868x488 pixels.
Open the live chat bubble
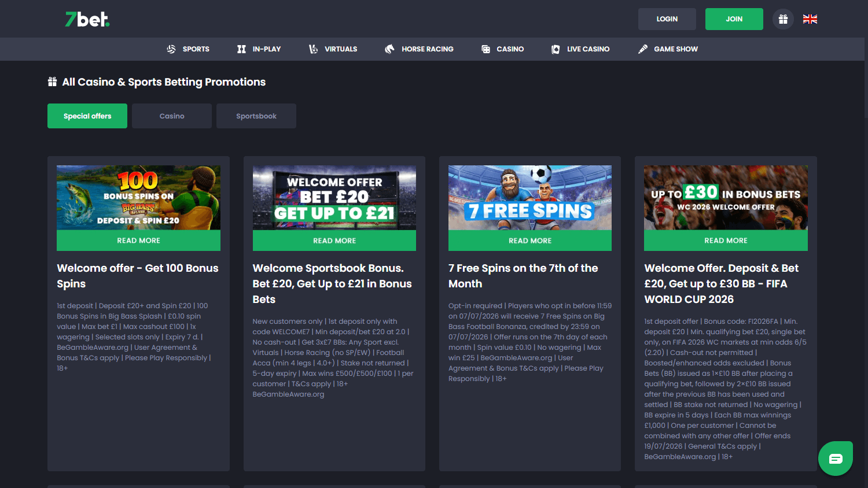tap(836, 459)
